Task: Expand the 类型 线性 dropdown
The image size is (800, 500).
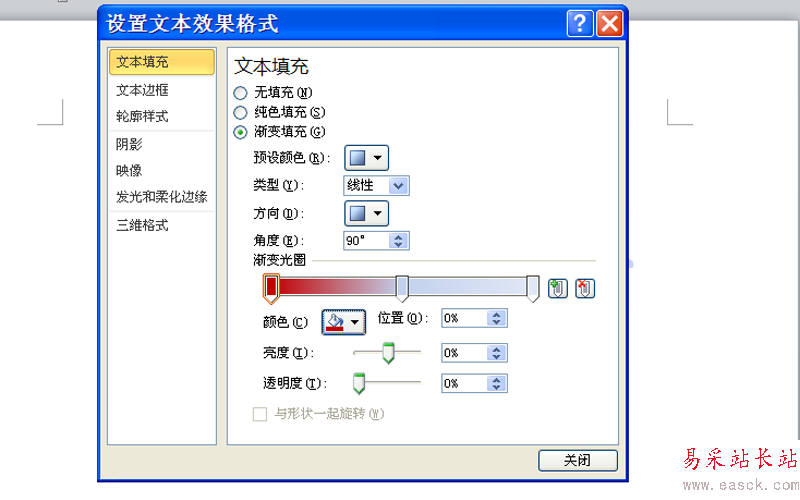Action: pyautogui.click(x=398, y=186)
